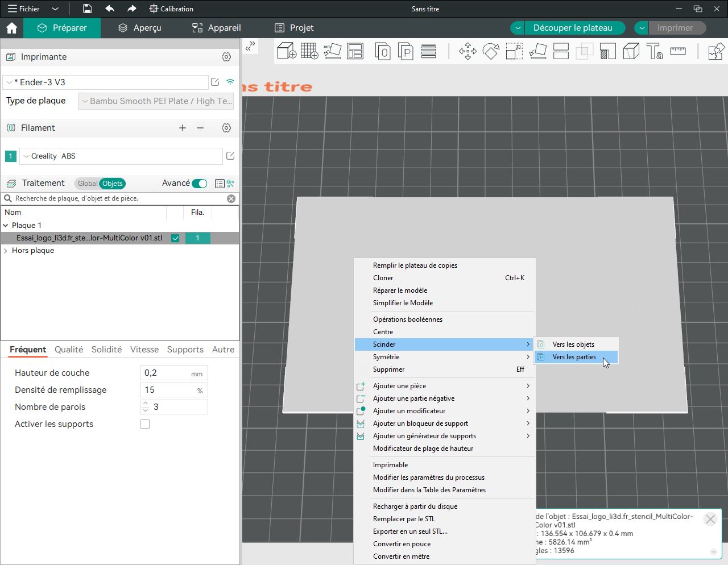Select the Rotate tool in toolbar
The width and height of the screenshot is (728, 565).
[x=491, y=51]
